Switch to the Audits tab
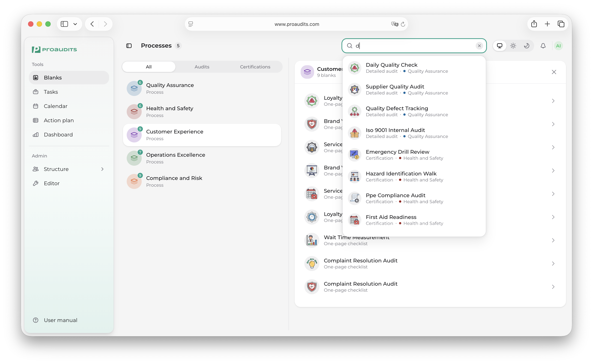Viewport: 593px width, 364px height. coord(202,67)
